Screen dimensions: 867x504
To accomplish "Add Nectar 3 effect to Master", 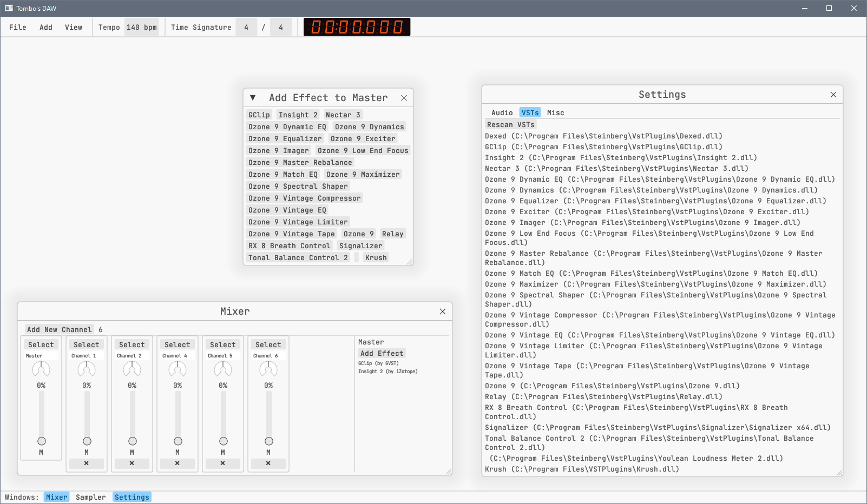I will coord(343,115).
